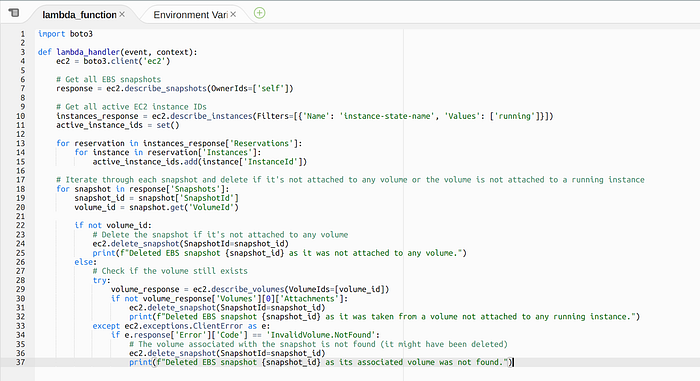Screen dimensions: 700x381
Task: Switch to the Environment Vari tab
Action: tap(191, 15)
